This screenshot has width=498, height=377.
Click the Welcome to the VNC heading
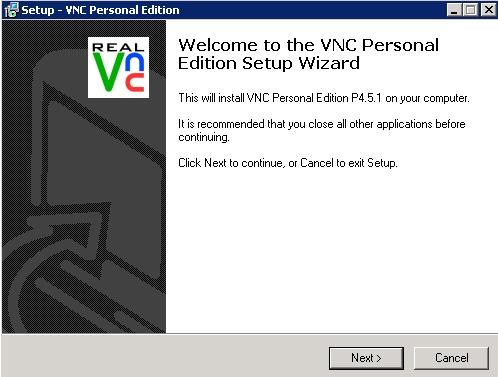coord(308,54)
